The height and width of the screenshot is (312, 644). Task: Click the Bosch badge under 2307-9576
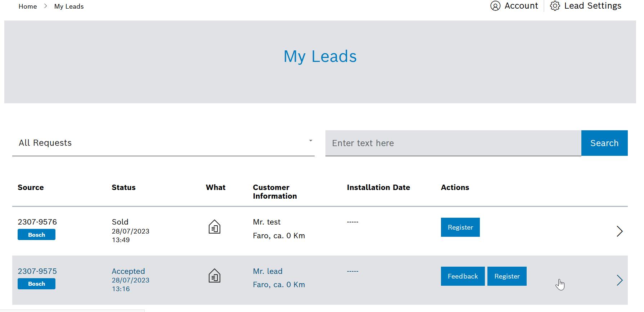(36, 235)
